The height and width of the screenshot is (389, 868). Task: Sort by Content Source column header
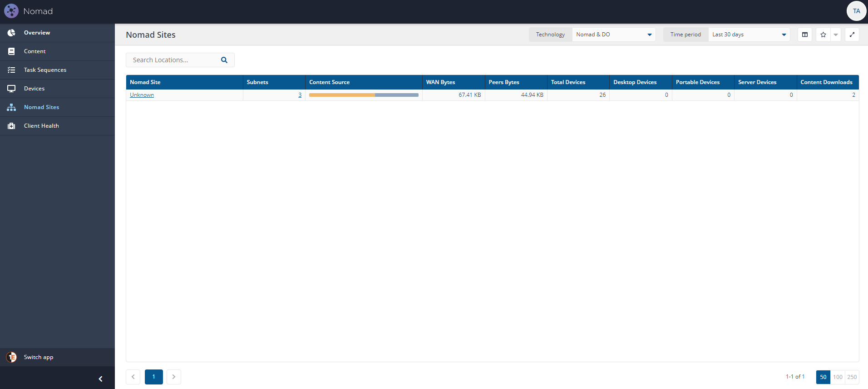tap(364, 82)
